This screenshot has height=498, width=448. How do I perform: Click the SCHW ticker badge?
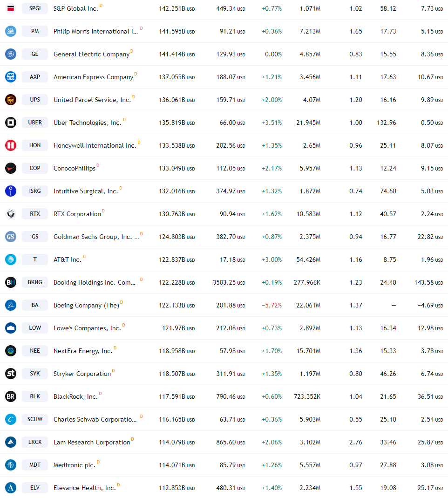pos(35,419)
